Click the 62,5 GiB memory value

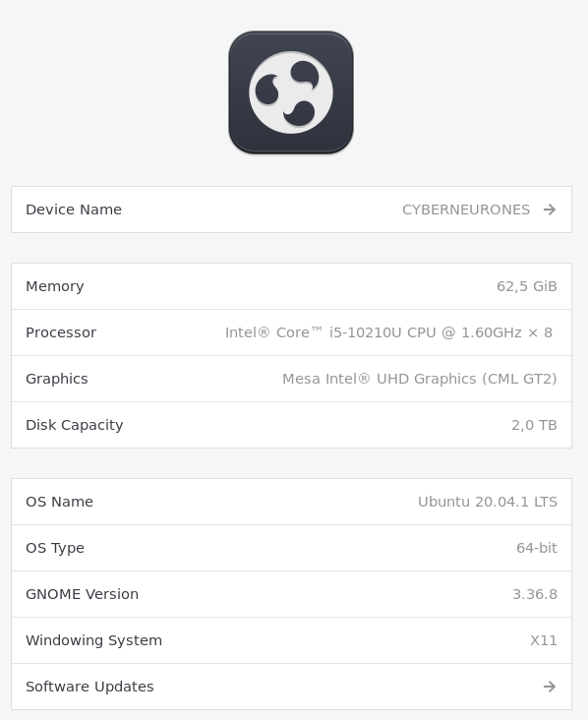(x=526, y=286)
